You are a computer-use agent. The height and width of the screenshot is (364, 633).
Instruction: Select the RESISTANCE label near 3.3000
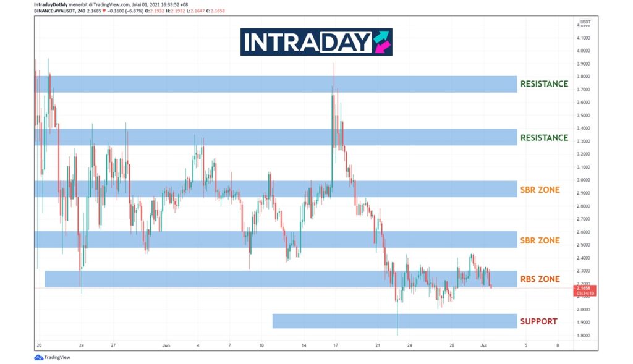tap(544, 138)
